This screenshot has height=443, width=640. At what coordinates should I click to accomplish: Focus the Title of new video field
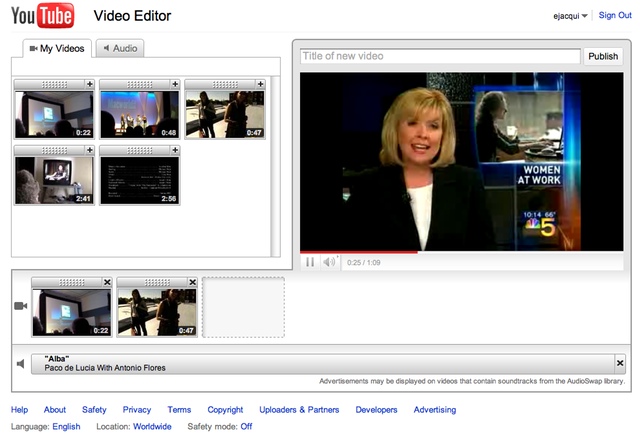[440, 56]
